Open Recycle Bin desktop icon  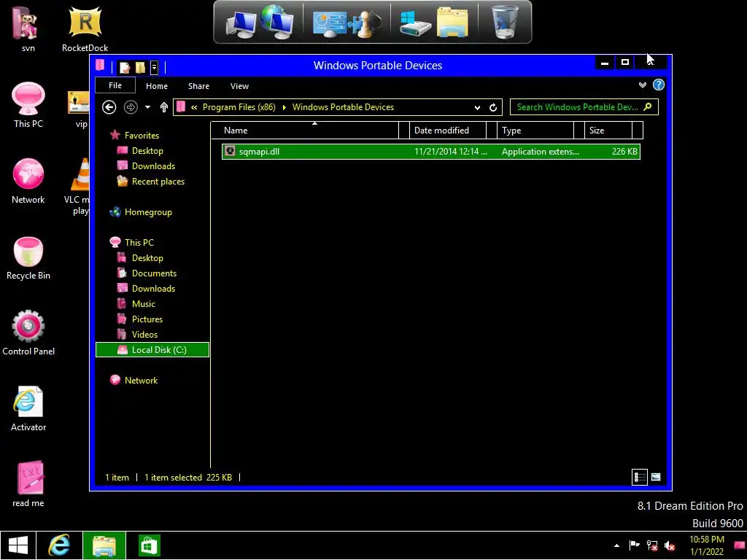[28, 258]
